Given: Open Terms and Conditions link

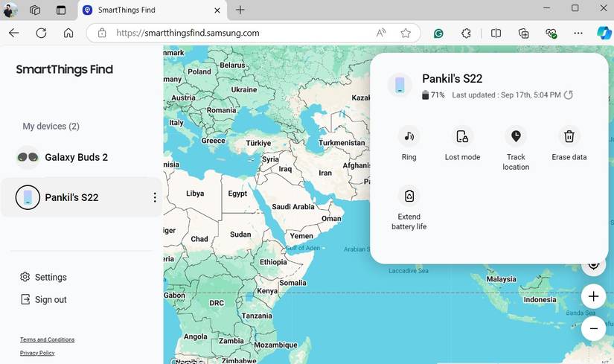Looking at the screenshot, I should point(48,339).
